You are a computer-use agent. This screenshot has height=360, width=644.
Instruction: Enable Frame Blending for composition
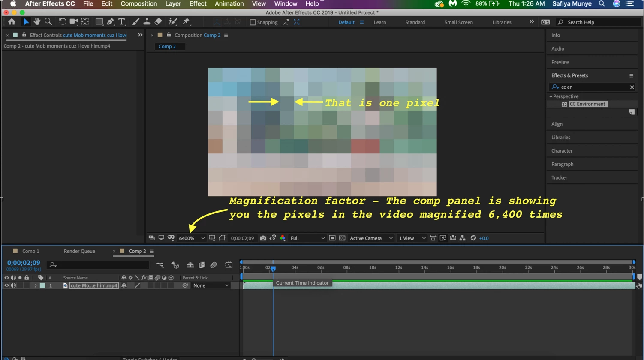pyautogui.click(x=202, y=265)
